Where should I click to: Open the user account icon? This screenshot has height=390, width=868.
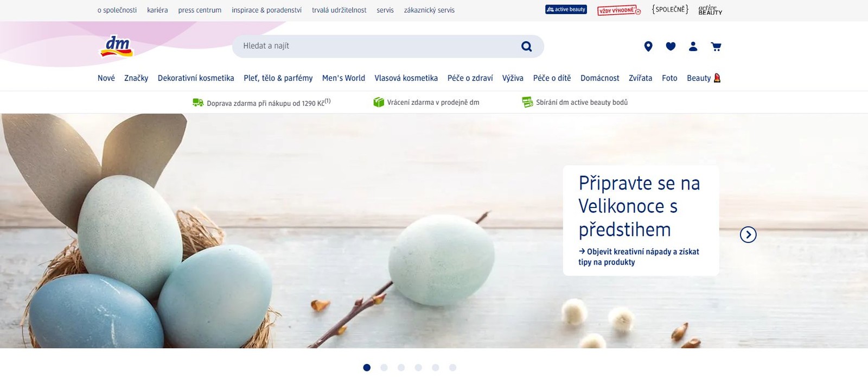693,47
